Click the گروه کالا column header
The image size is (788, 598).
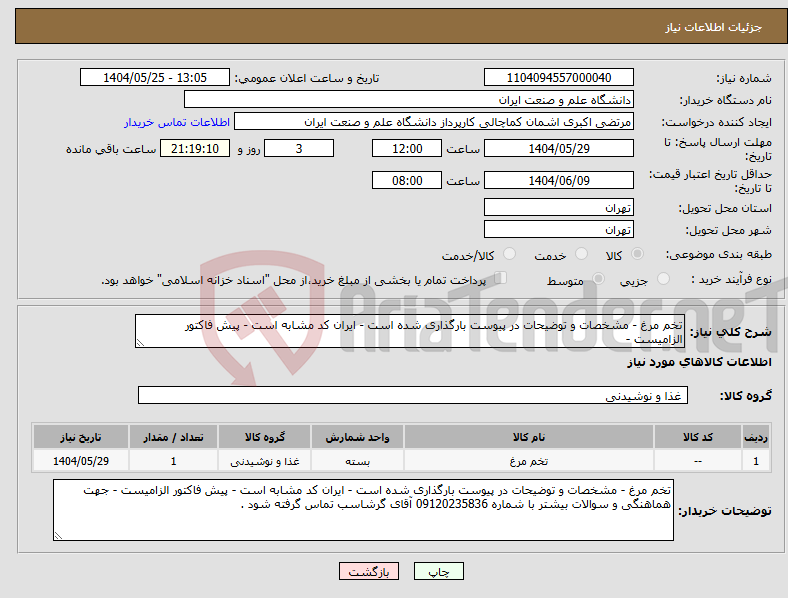[x=265, y=437]
